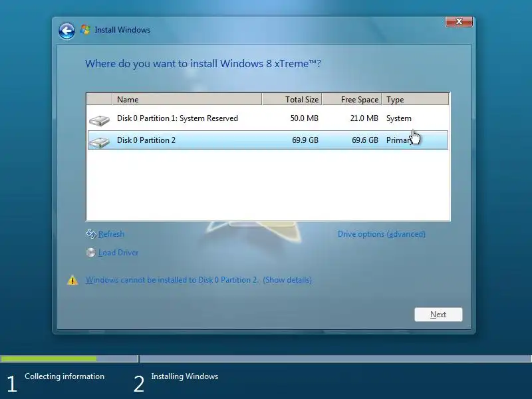Click the Windows flag logo in title bar

coord(85,30)
